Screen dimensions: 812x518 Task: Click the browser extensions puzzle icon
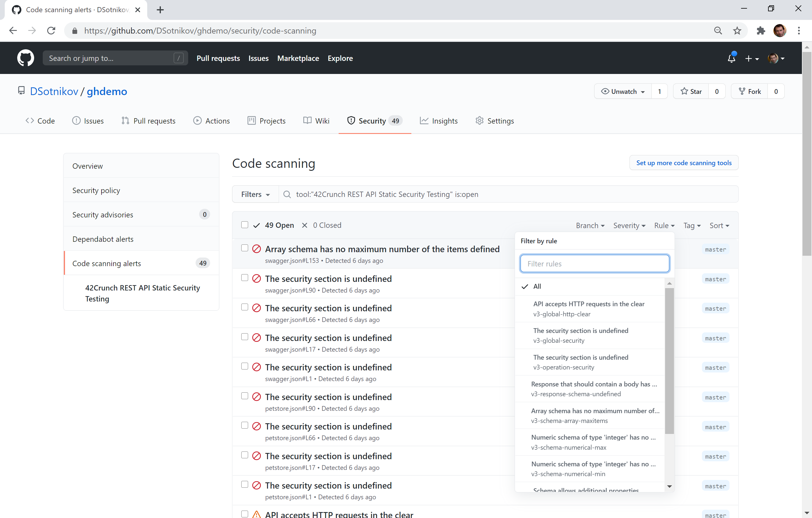point(761,31)
